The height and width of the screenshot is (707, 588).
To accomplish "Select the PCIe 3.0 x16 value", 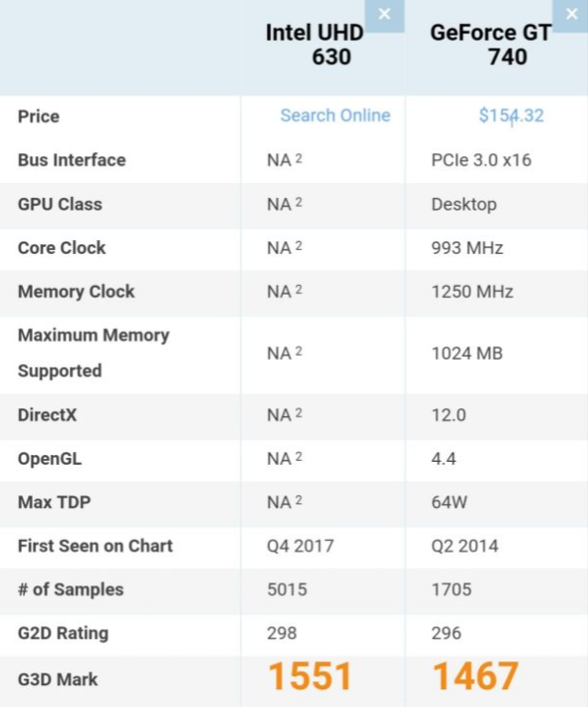I will (x=481, y=160).
